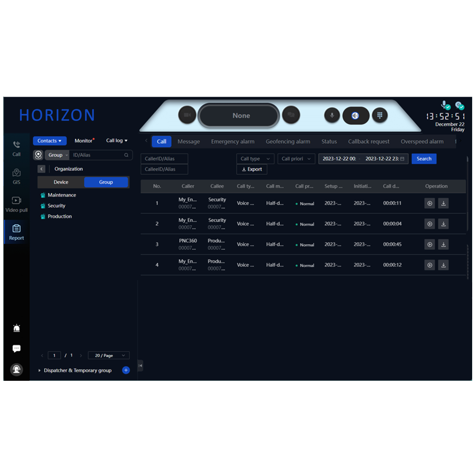Open the 20 / Page size dropdown
The height and width of the screenshot is (476, 476).
point(109,356)
